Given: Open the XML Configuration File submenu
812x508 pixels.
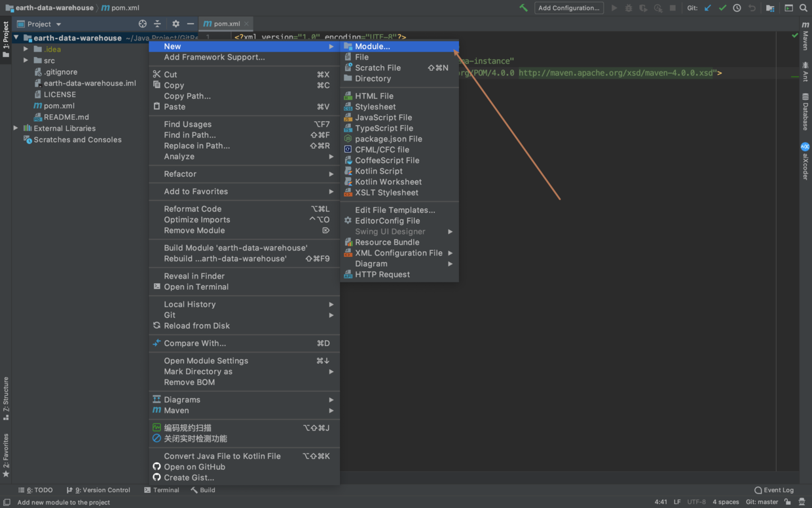Looking at the screenshot, I should pos(399,252).
